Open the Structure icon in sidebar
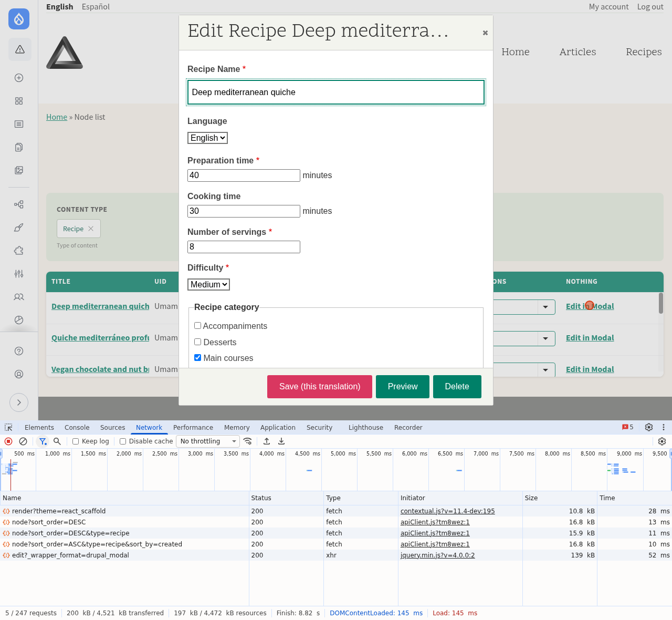Screen dimensions: 672x620 pyautogui.click(x=19, y=204)
